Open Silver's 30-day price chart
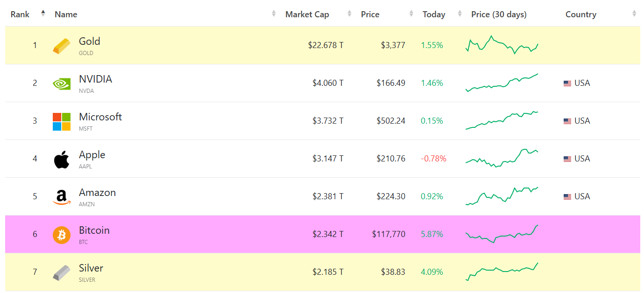644x293 pixels. click(502, 272)
